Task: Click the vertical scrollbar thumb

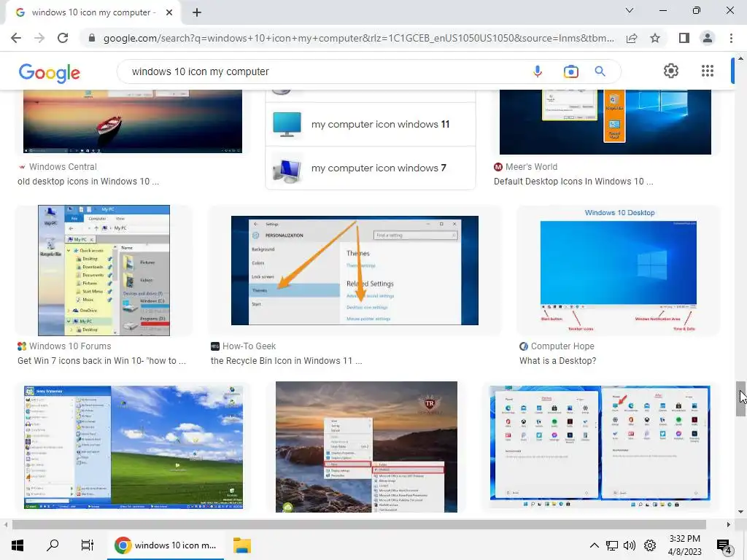Action: 740,399
